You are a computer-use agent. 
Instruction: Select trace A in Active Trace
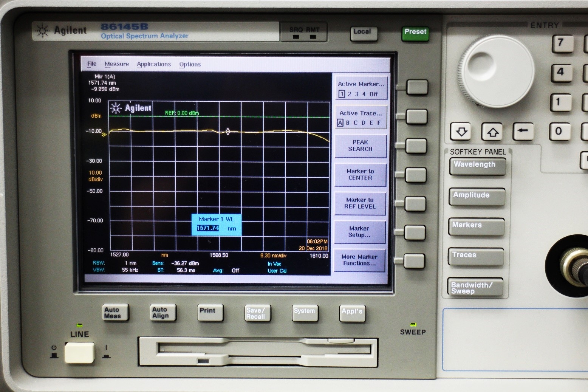click(340, 123)
